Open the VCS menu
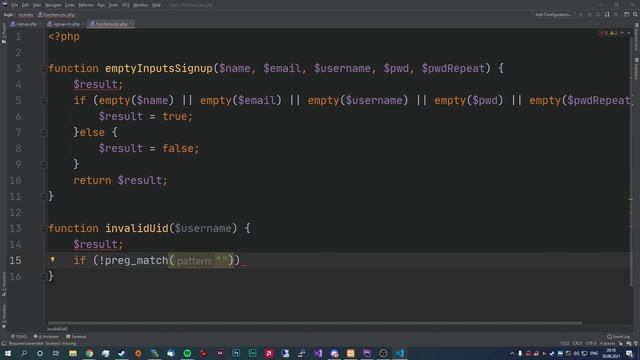The height and width of the screenshot is (360, 640). point(126,5)
